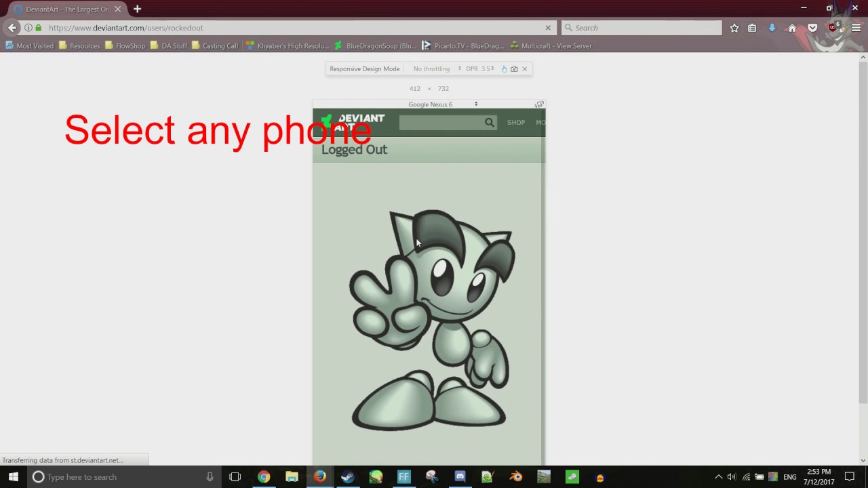Select the DeviantArt browser tab
868x488 pixels.
[68, 9]
